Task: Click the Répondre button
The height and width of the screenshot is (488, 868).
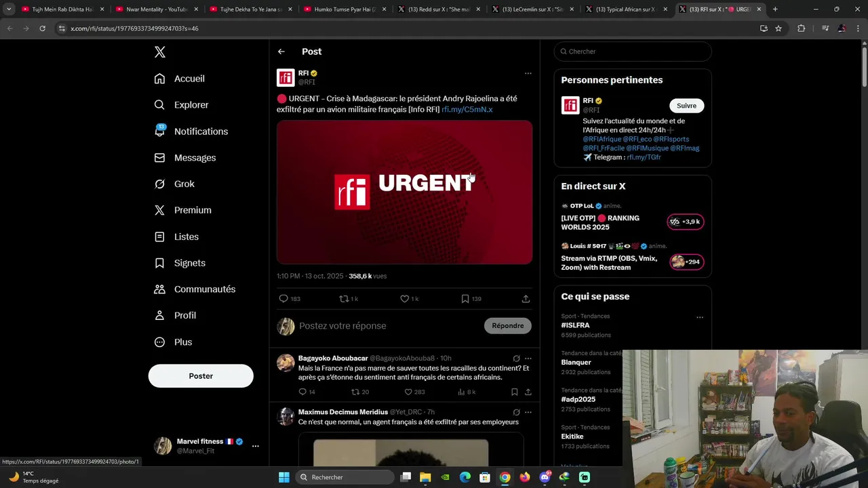Action: pyautogui.click(x=508, y=326)
